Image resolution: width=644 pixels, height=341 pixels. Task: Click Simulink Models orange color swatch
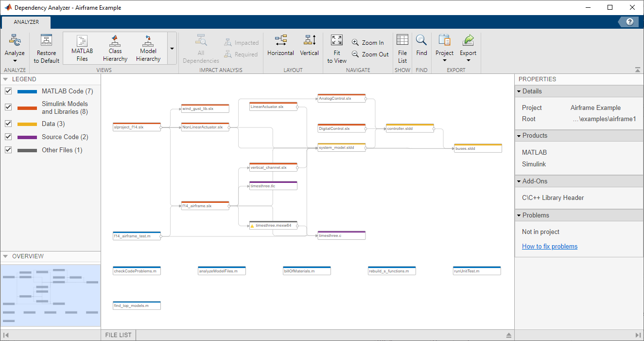point(27,108)
